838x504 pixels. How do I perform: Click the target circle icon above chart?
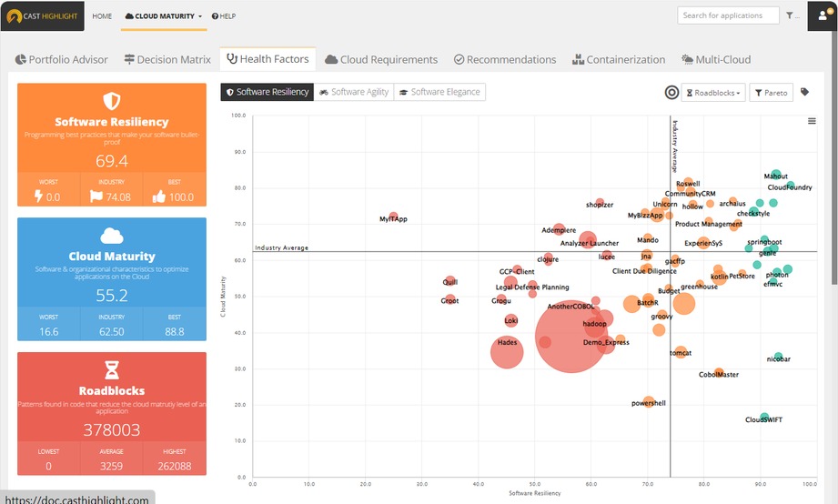pos(671,93)
